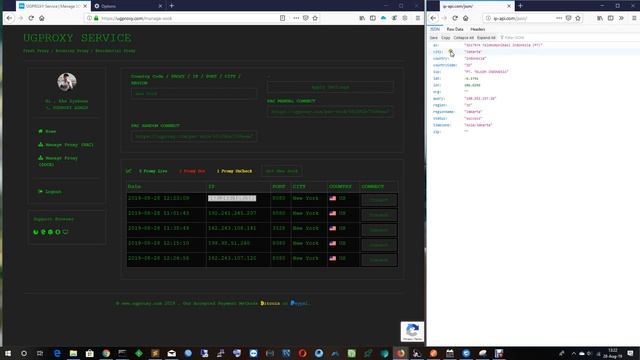This screenshot has width=640, height=360.
Task: Select the city row in JSON viewer
Action: tap(533, 52)
